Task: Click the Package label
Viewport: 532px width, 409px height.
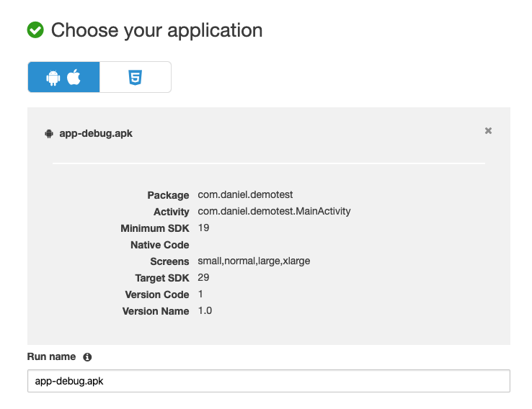Action: coord(168,195)
